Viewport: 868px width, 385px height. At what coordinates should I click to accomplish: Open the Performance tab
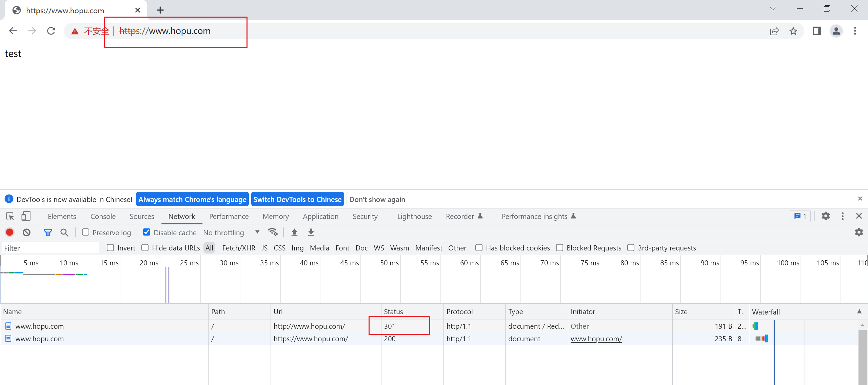(229, 216)
